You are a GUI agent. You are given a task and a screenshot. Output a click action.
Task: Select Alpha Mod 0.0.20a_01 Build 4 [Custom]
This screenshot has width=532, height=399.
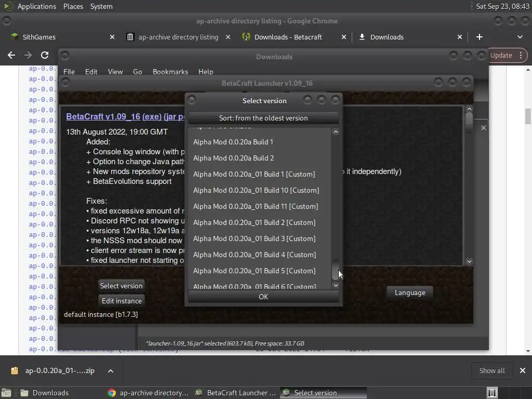coord(260,255)
